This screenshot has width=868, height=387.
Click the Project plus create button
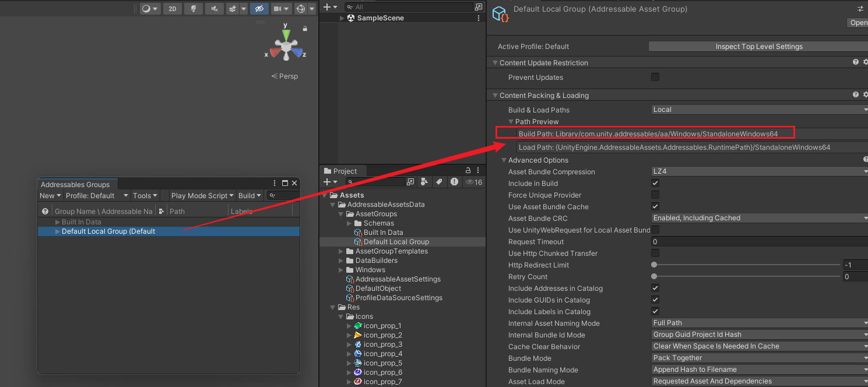tap(327, 182)
